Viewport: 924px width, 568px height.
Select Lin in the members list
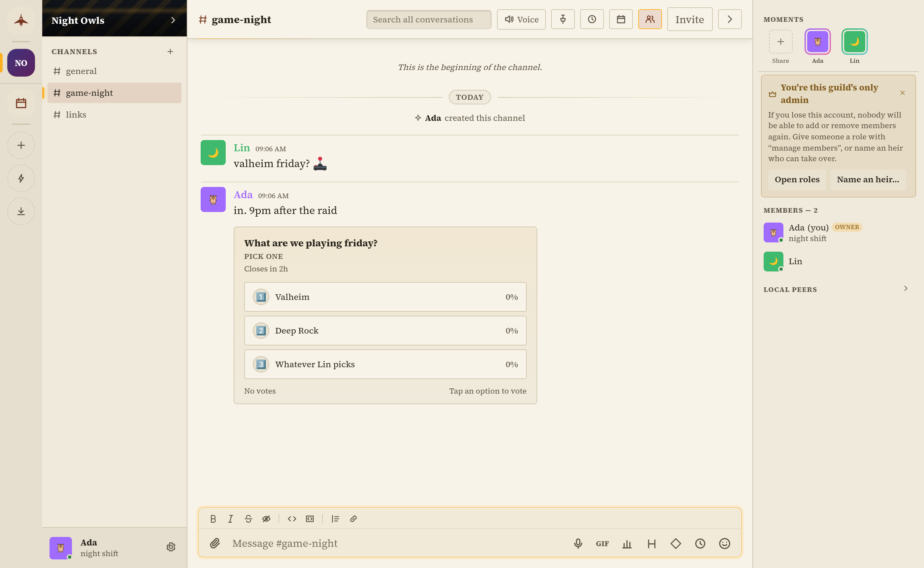point(838,262)
